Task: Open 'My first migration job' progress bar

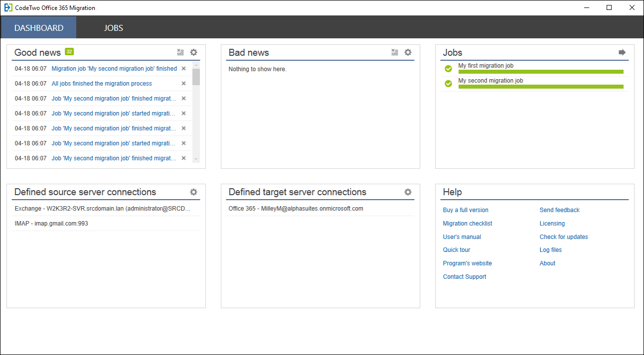Action: [x=541, y=72]
